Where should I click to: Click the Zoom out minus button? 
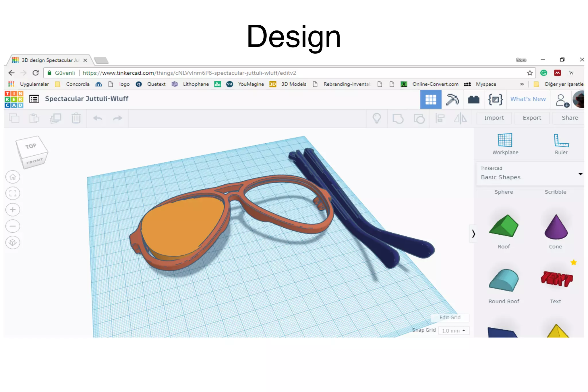click(x=13, y=226)
